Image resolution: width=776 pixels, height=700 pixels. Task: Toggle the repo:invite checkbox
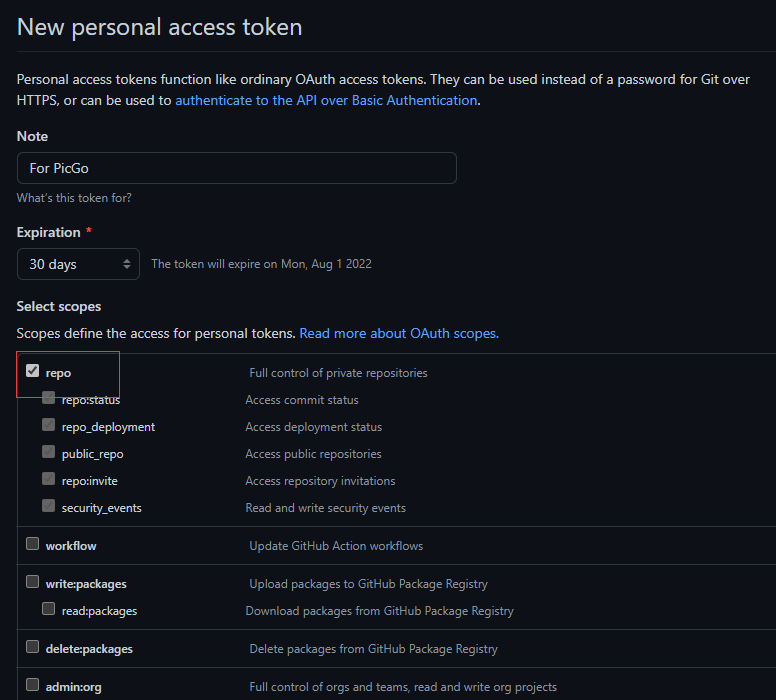[x=48, y=479]
